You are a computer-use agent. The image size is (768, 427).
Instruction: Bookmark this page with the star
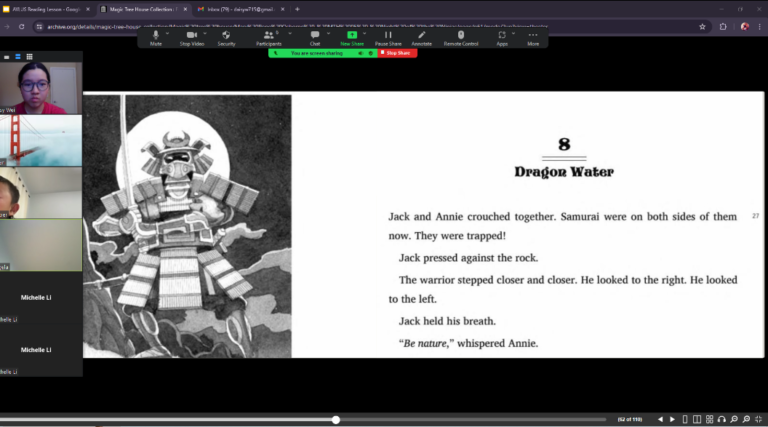point(702,27)
